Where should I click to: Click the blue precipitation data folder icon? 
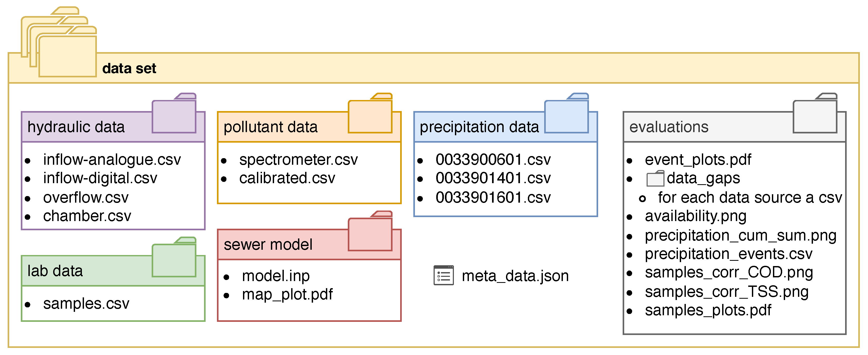(x=566, y=114)
